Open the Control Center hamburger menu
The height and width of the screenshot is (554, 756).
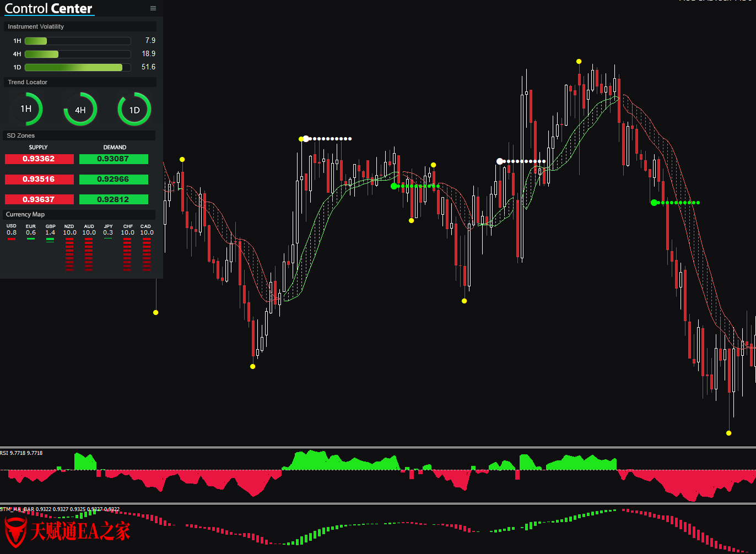[x=153, y=8]
